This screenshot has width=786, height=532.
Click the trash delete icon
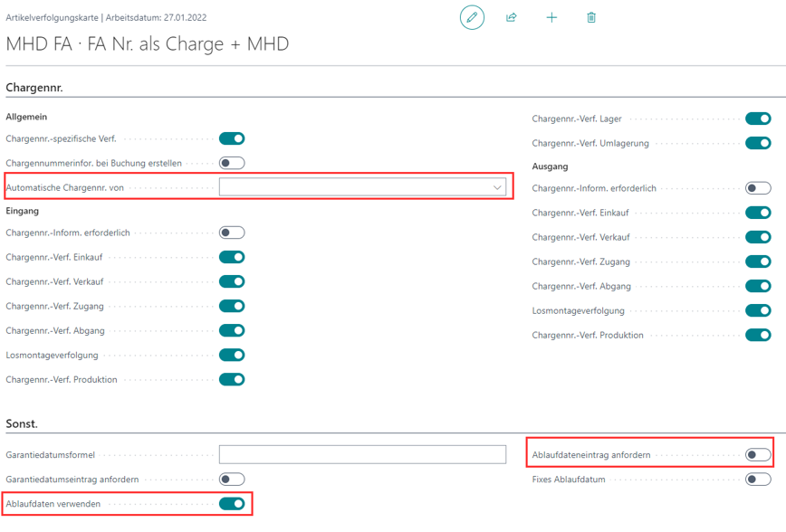(x=591, y=17)
